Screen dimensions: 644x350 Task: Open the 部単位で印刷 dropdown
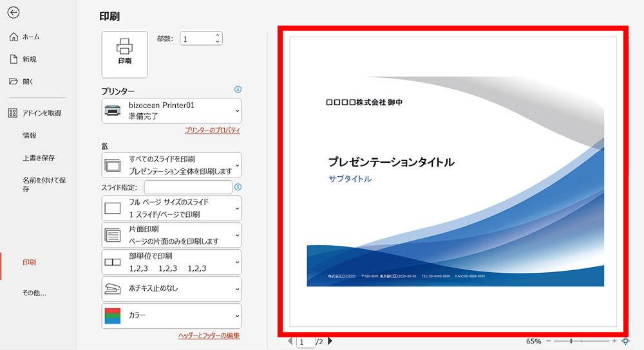(172, 262)
